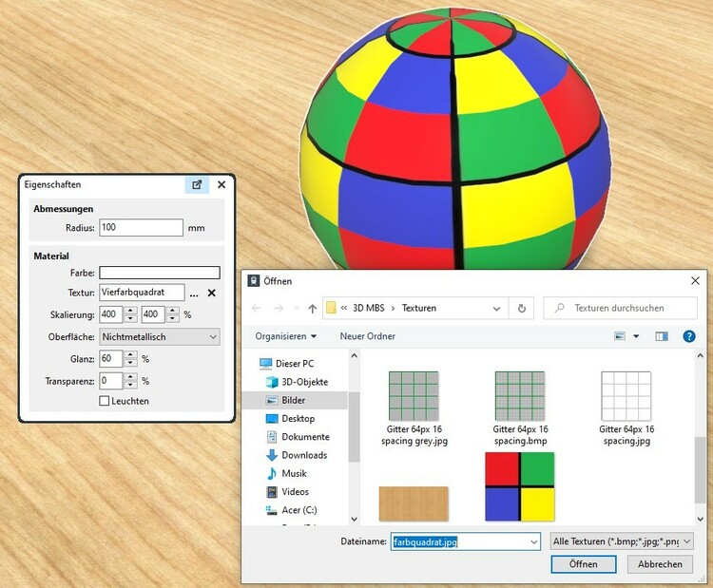Enable the Leuchten checkbox
Viewport: 713px width, 588px height.
(x=105, y=401)
